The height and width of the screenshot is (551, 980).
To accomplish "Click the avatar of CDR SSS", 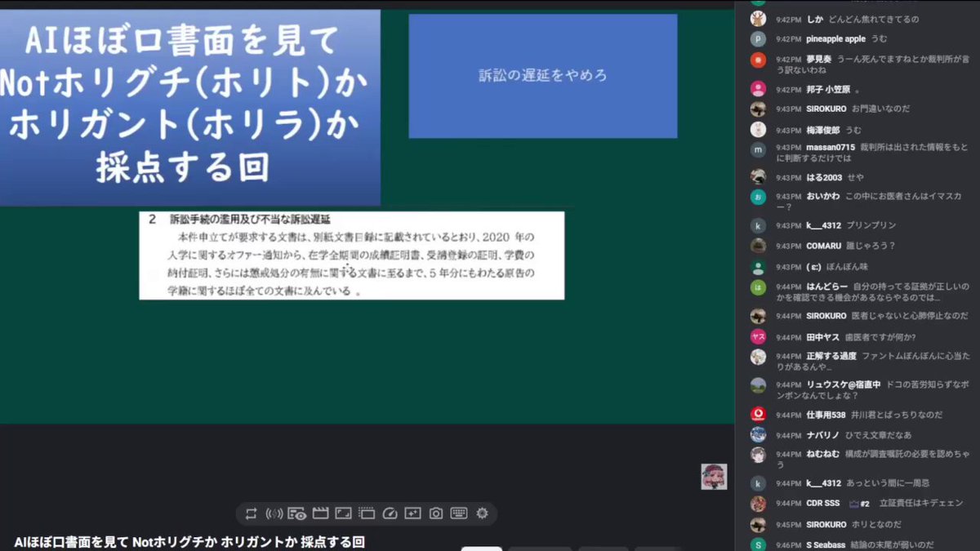I will click(758, 504).
